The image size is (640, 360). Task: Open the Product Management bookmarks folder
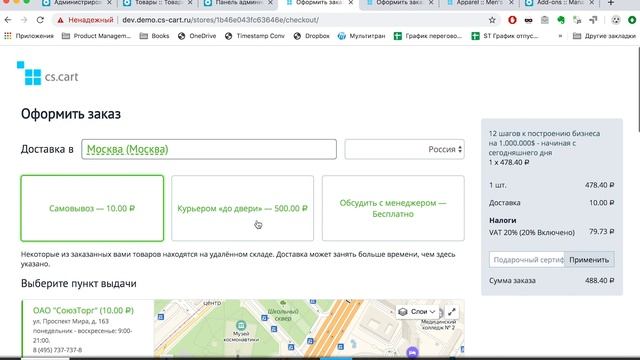[x=96, y=36]
